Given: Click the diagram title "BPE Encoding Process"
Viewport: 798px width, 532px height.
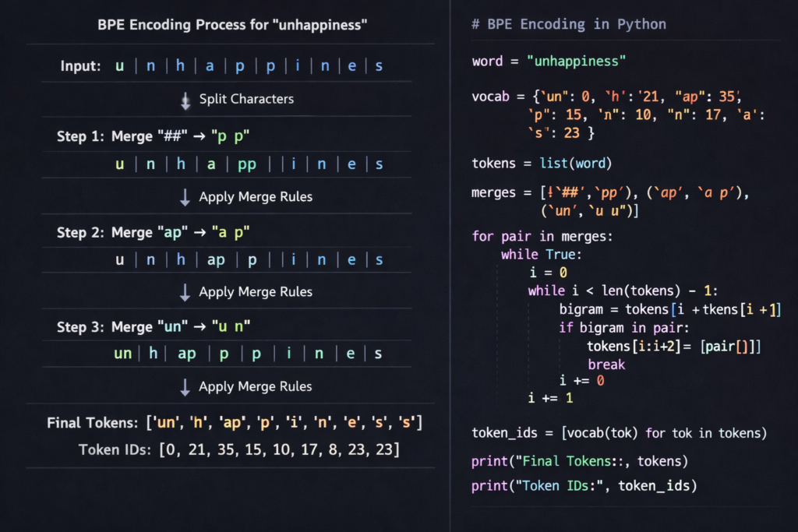Looking at the screenshot, I should [232, 25].
